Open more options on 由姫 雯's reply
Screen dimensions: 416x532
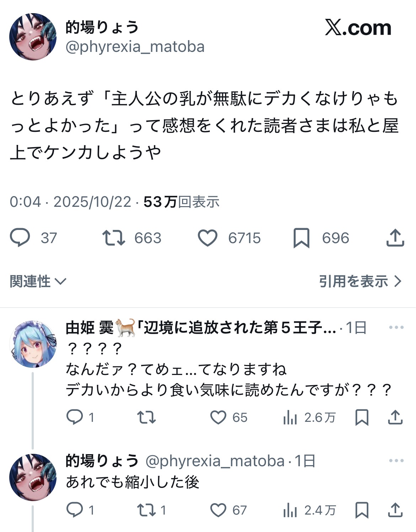(396, 327)
